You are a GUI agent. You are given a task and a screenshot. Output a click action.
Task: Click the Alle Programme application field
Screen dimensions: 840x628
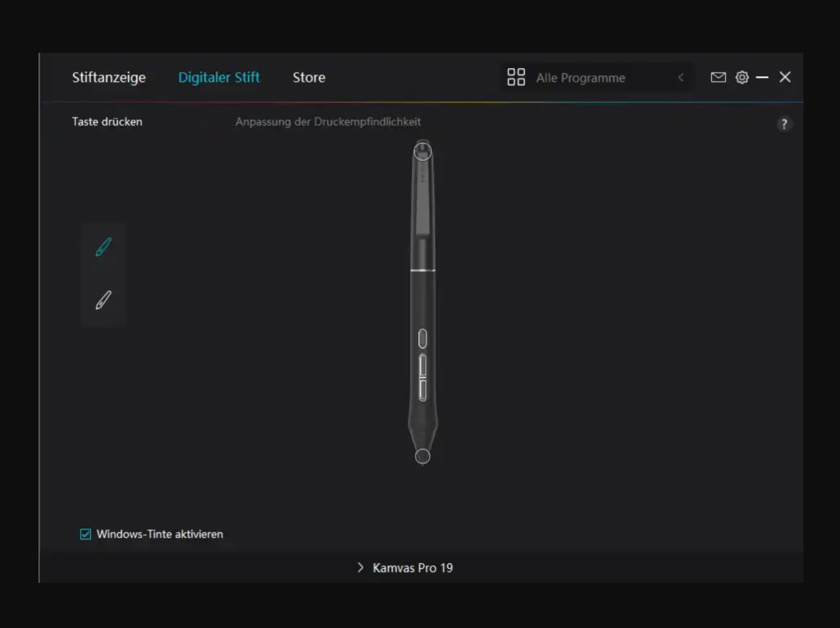tap(581, 77)
